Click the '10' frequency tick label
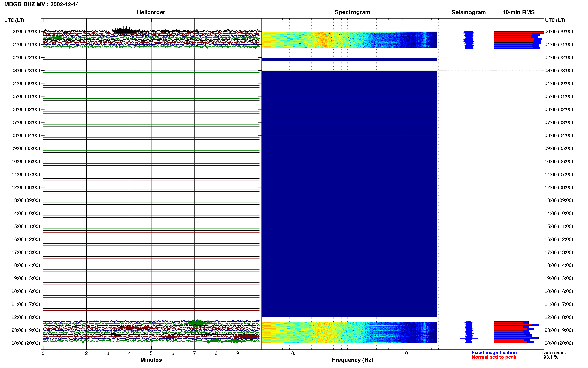This screenshot has width=588, height=368. coord(405,353)
